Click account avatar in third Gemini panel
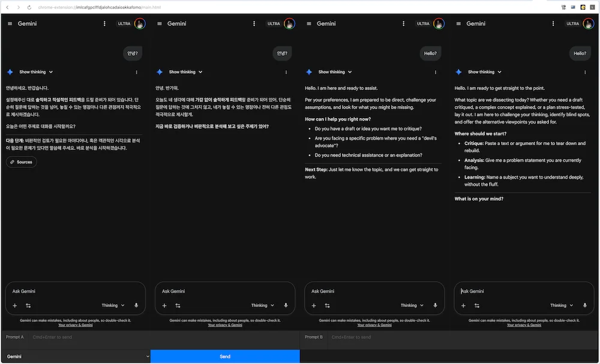 tap(439, 24)
